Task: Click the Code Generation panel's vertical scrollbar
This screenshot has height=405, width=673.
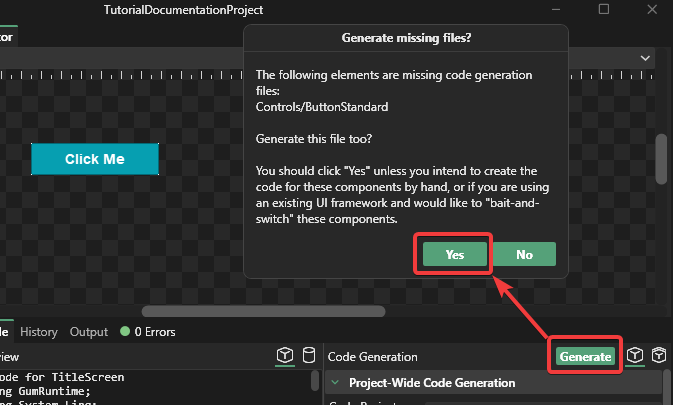Action: click(x=667, y=387)
